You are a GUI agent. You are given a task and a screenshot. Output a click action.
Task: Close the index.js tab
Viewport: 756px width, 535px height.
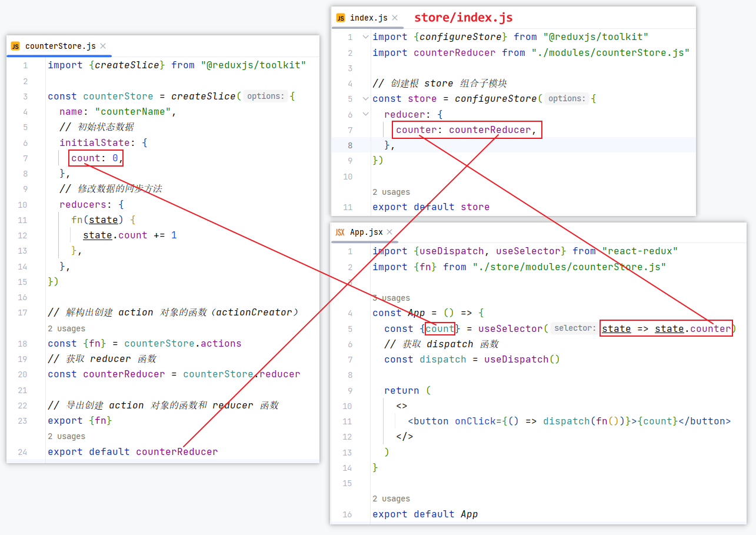[395, 18]
